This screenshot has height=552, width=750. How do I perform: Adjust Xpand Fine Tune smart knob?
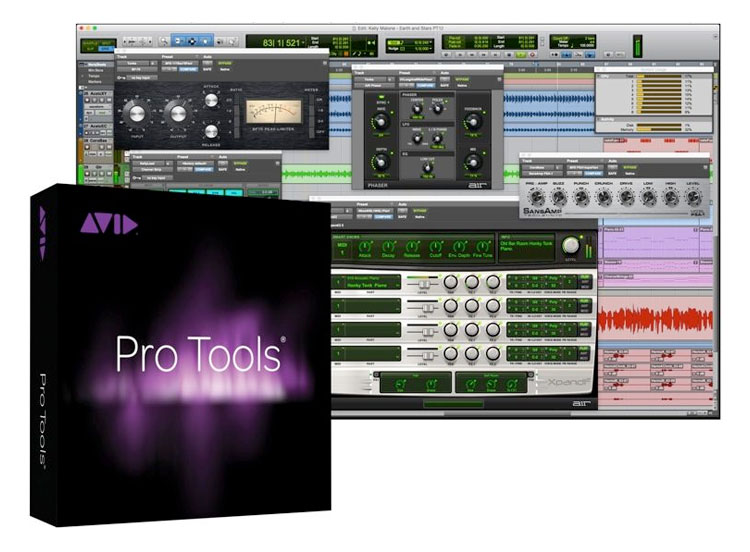482,247
